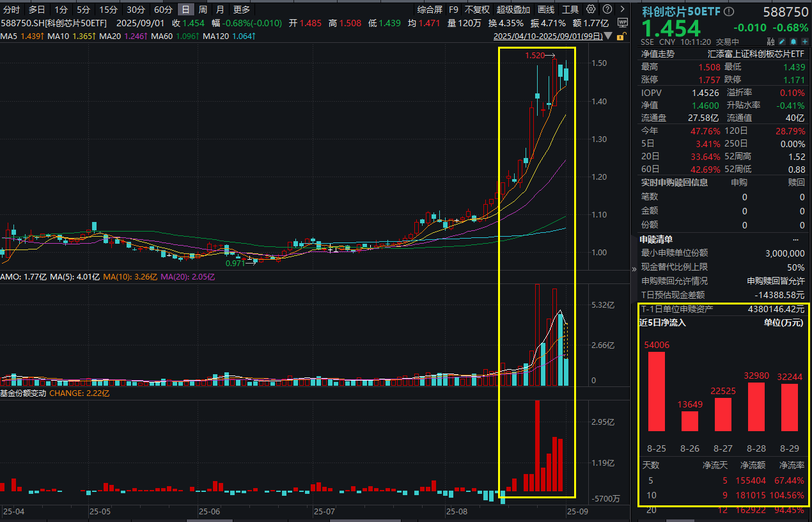Select the 周 weekly period tab

[x=203, y=10]
